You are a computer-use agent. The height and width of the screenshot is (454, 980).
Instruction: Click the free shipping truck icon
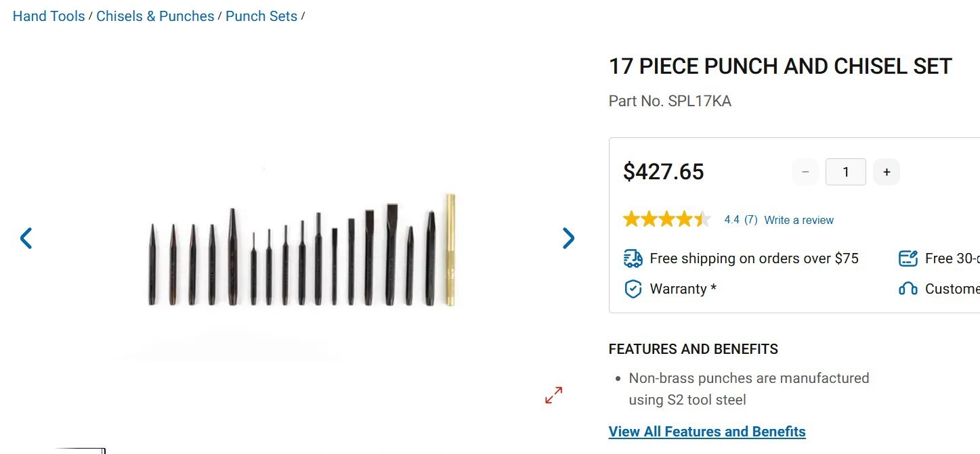633,258
